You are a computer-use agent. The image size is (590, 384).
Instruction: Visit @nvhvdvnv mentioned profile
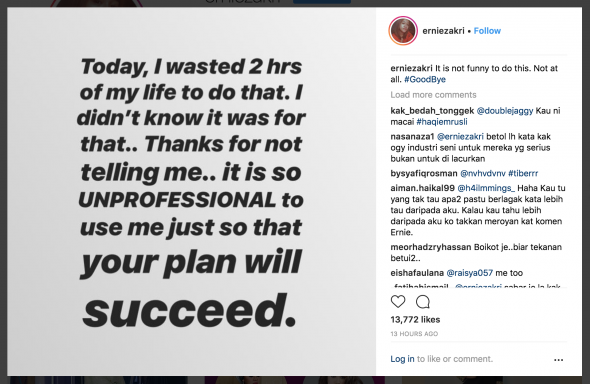[x=483, y=173]
